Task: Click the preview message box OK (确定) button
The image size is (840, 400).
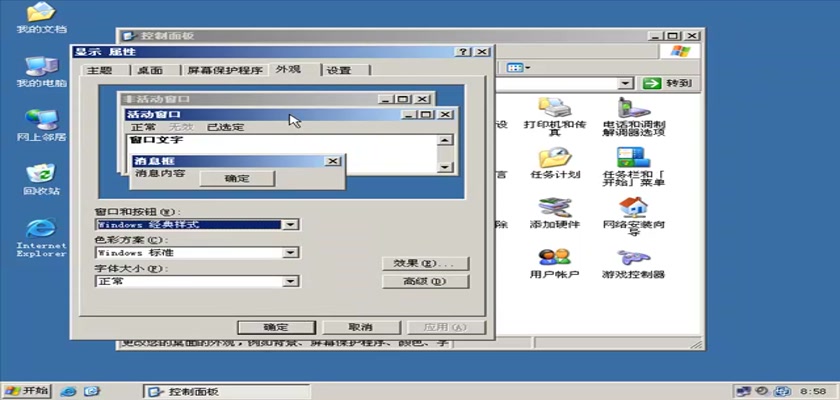Action: (237, 178)
